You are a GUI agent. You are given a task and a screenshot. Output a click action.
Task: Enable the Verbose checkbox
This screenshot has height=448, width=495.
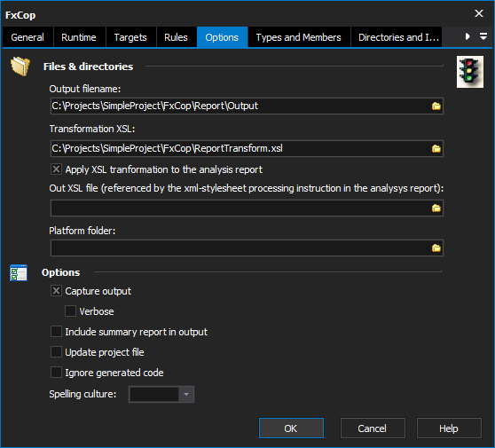70,311
